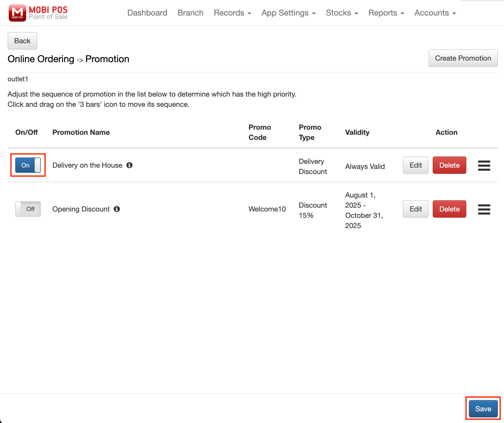504x423 pixels.
Task: Click the Back button
Action: (x=22, y=41)
